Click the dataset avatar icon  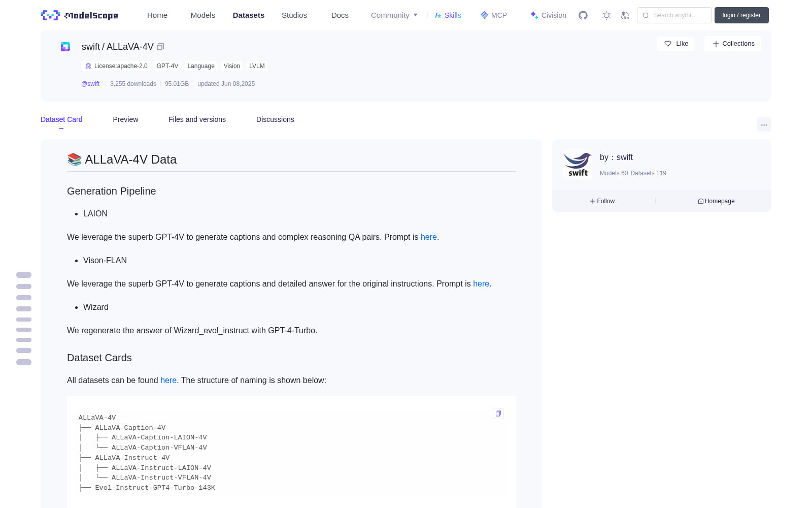coord(65,47)
